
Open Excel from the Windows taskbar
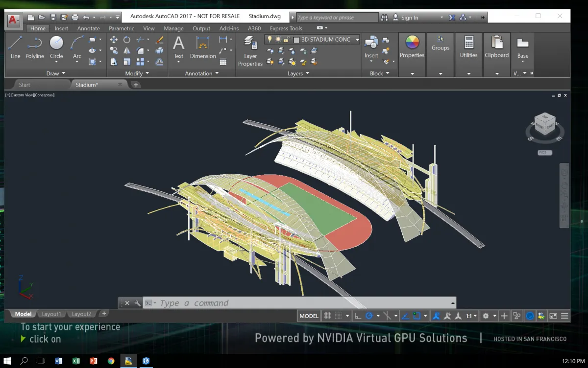(x=76, y=361)
